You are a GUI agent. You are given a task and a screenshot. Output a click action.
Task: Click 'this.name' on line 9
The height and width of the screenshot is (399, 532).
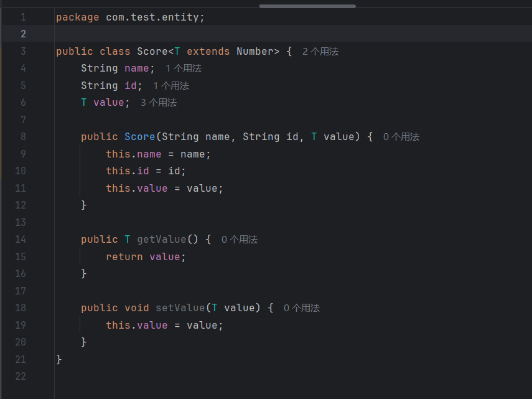click(x=134, y=154)
